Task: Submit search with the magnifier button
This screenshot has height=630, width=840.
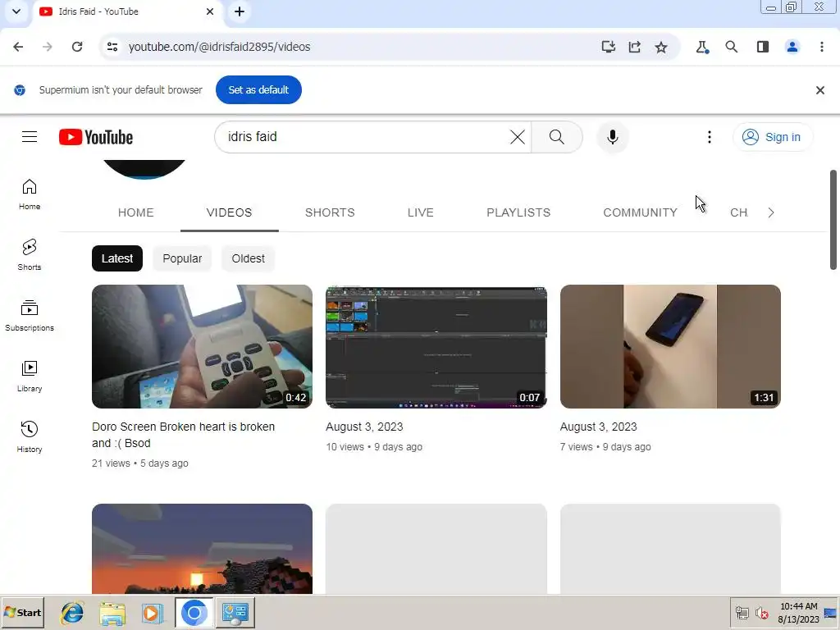Action: coord(557,137)
